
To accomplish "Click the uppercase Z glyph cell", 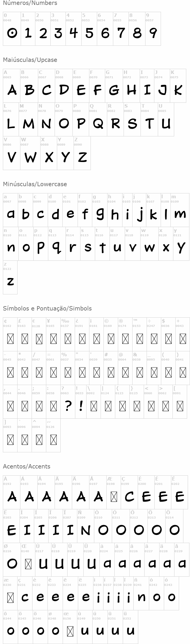I will (82, 153).
